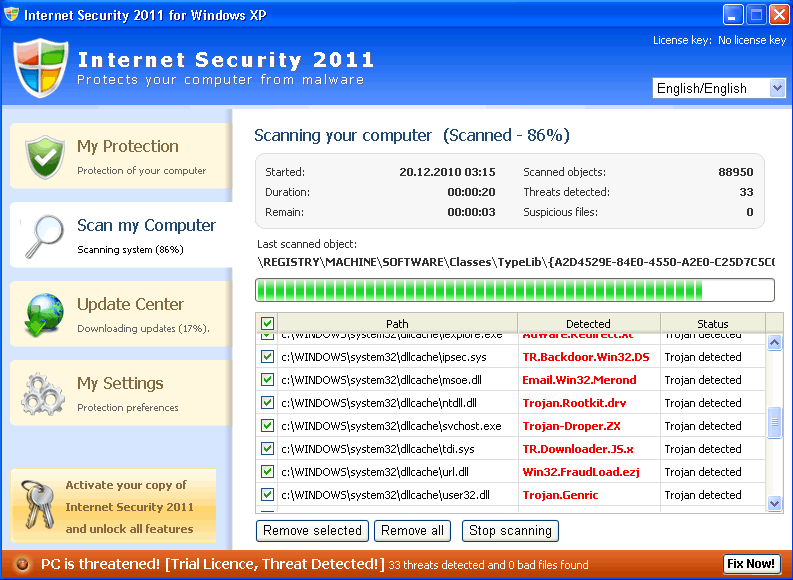Open the English/English language dropdown
The height and width of the screenshot is (580, 793).
tap(719, 88)
